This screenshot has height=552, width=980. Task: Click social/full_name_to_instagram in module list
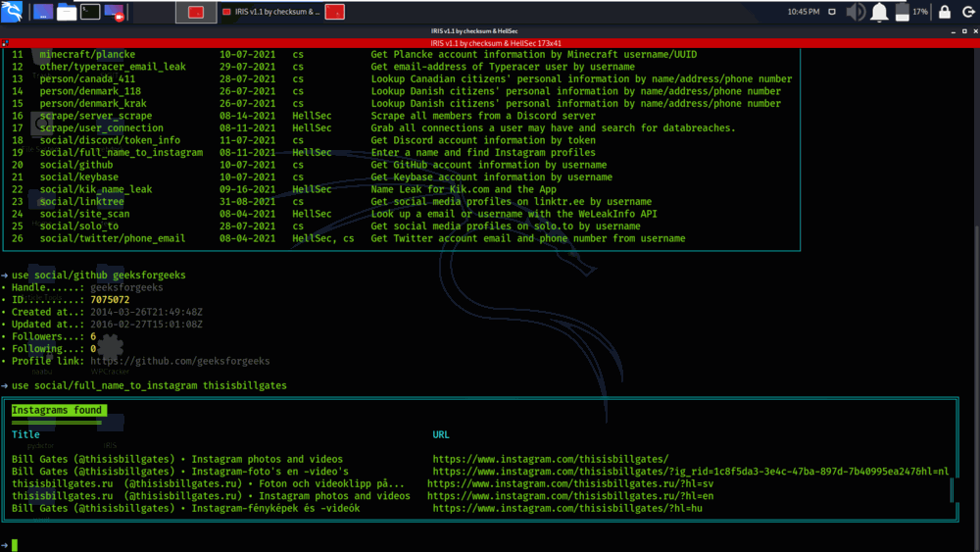(x=122, y=153)
